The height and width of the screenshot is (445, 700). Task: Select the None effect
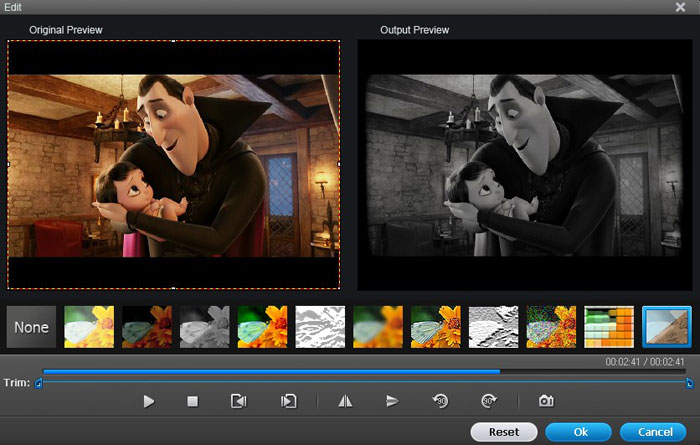click(31, 327)
